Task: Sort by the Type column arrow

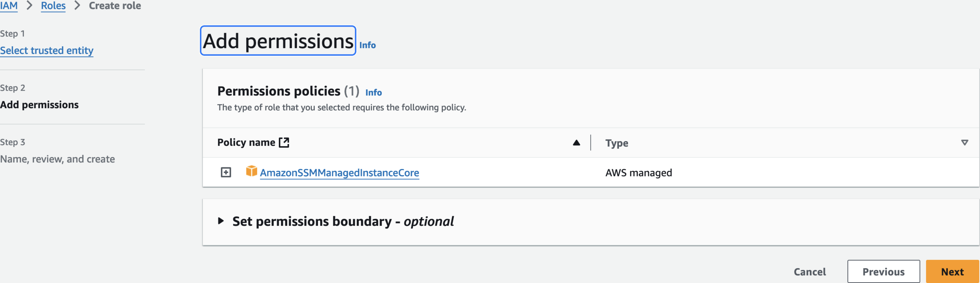Action: coord(964,143)
